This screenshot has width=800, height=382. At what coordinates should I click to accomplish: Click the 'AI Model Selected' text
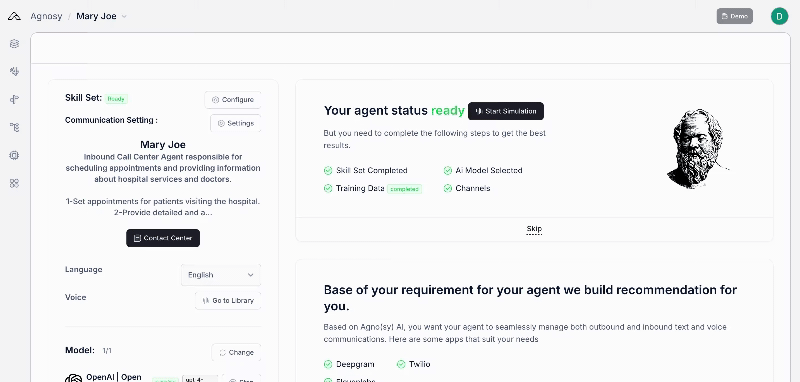click(x=489, y=170)
